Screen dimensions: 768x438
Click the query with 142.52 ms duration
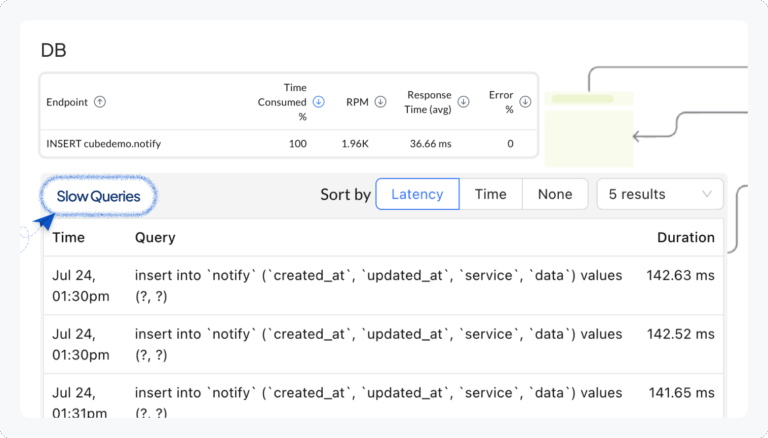pyautogui.click(x=378, y=344)
